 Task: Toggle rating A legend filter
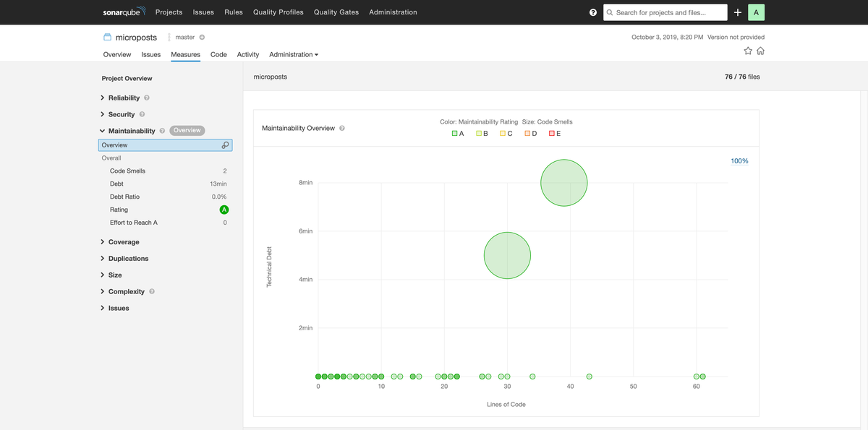click(x=458, y=134)
